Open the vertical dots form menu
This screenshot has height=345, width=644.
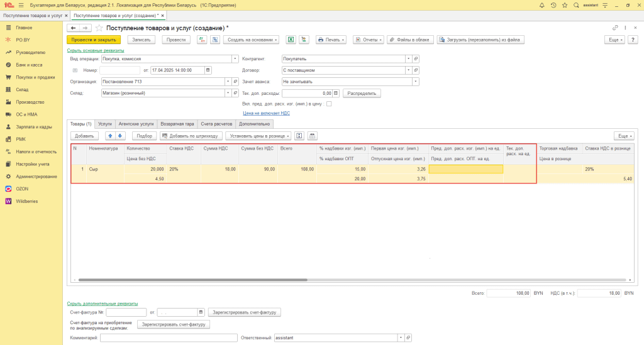[x=625, y=28]
